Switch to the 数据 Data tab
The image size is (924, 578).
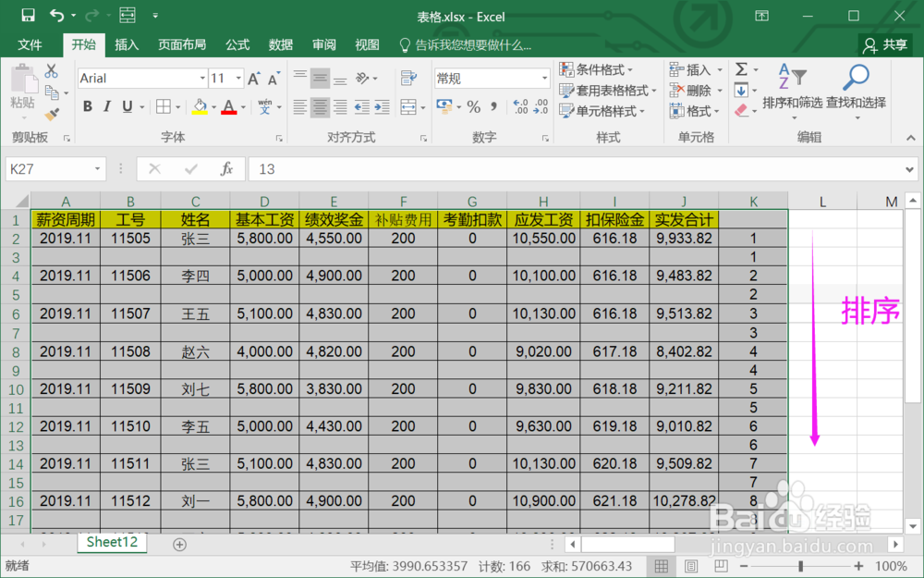coord(281,44)
